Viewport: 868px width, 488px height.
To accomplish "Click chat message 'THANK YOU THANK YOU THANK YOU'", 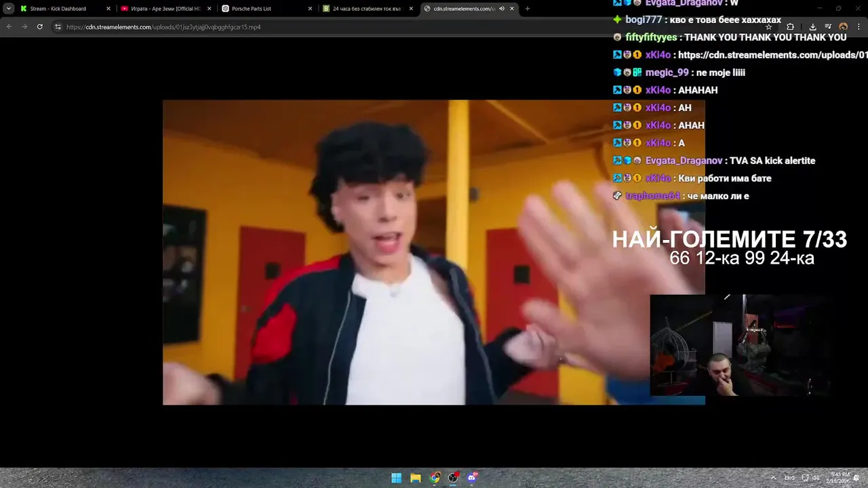I will [766, 37].
